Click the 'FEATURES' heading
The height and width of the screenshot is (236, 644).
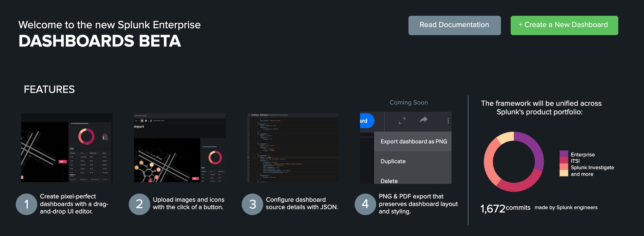49,89
